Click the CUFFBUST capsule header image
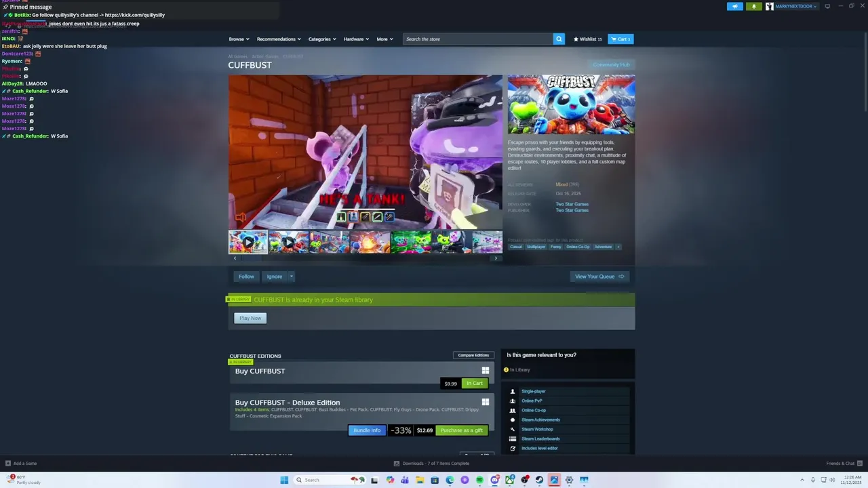Viewport: 868px width, 488px height. 572,104
